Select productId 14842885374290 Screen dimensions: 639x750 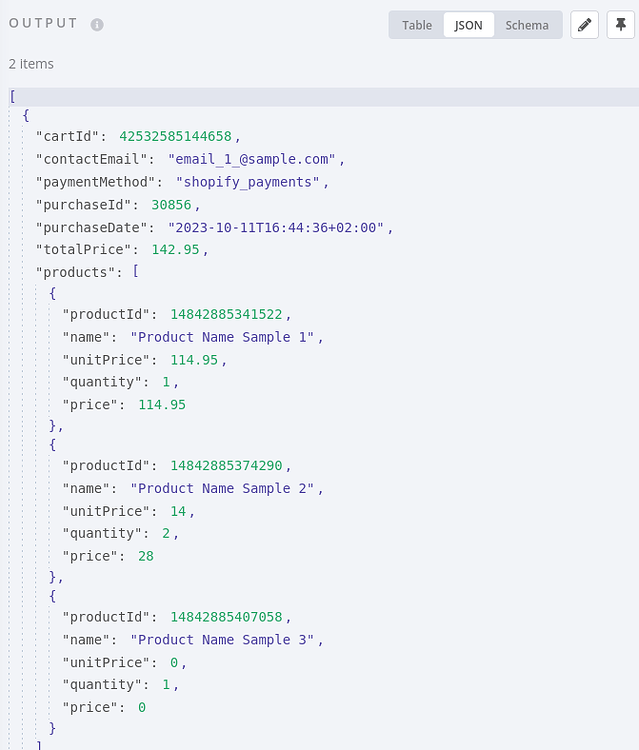point(226,465)
